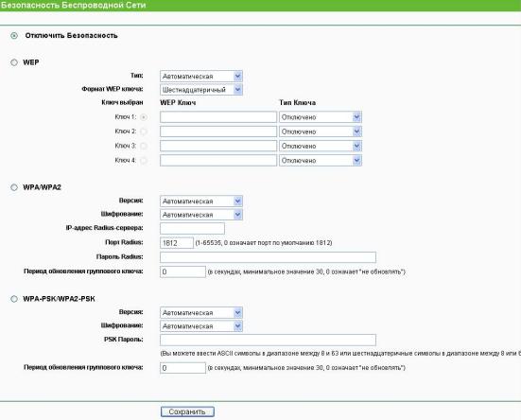Select the Ключ 1 radio button
The width and height of the screenshot is (521, 420).
tap(144, 117)
